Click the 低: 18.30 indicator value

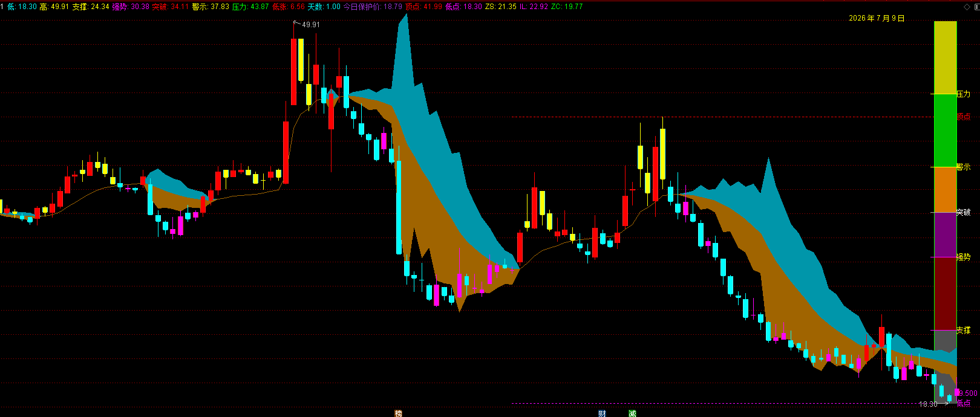tap(22, 7)
